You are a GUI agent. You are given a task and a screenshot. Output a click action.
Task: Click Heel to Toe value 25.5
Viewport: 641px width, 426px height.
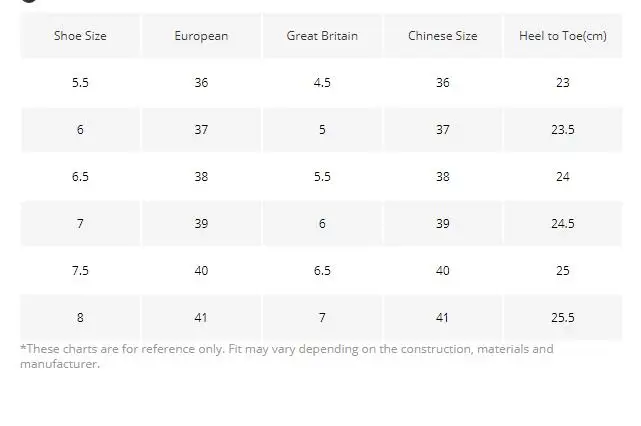coord(563,318)
